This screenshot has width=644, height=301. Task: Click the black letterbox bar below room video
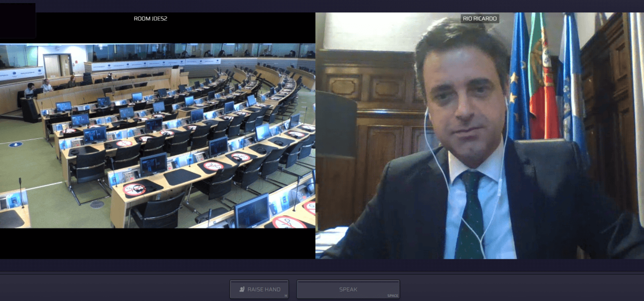tap(157, 243)
